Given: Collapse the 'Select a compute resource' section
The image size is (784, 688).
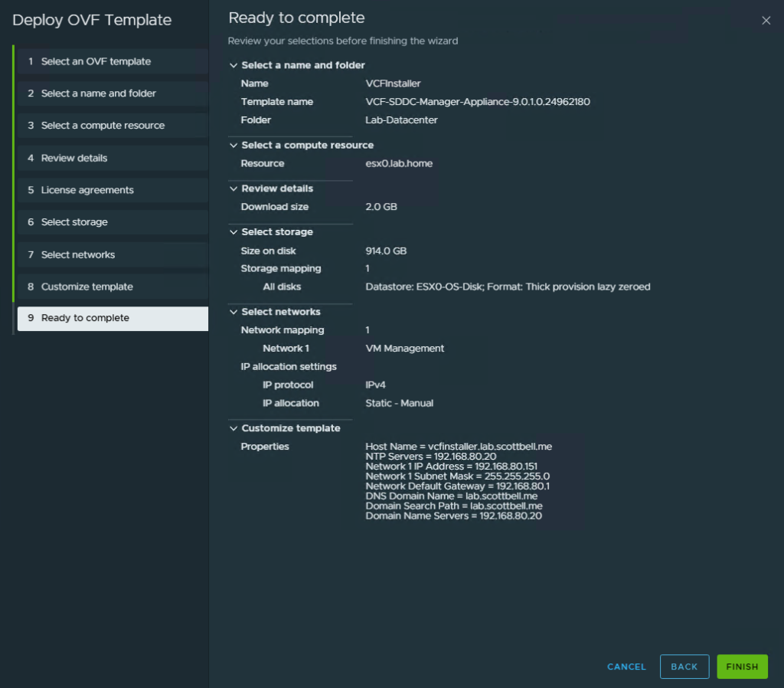Looking at the screenshot, I should click(x=234, y=146).
